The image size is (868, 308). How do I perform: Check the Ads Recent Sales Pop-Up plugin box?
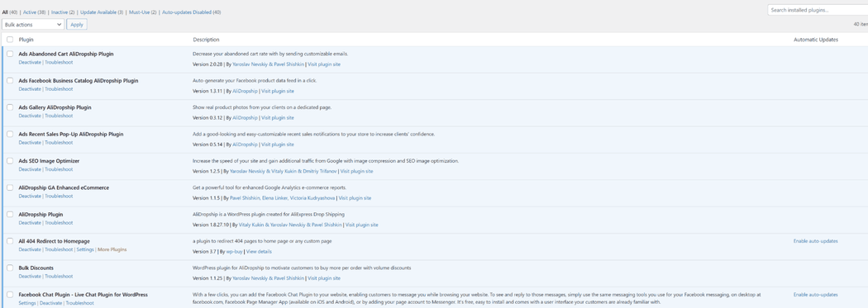coord(10,134)
